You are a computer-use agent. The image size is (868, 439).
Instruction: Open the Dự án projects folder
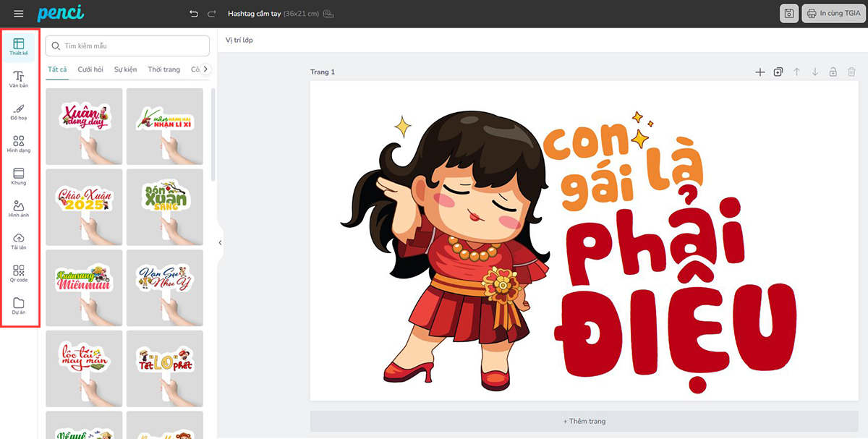pos(19,306)
